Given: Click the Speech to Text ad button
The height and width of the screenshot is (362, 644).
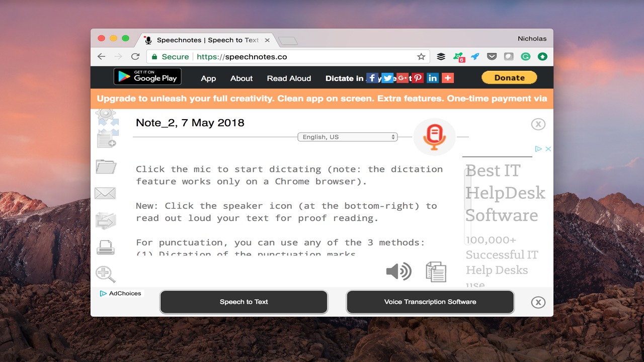Looking at the screenshot, I should coord(244,302).
